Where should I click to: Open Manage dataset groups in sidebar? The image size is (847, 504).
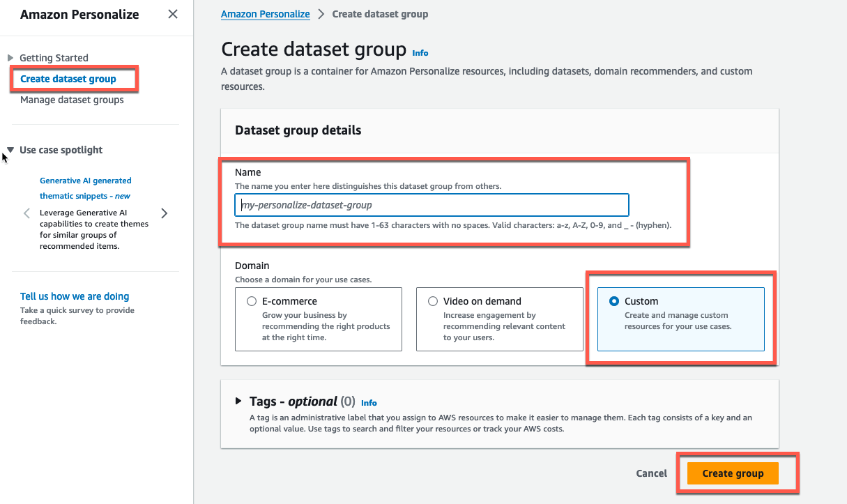pos(72,100)
